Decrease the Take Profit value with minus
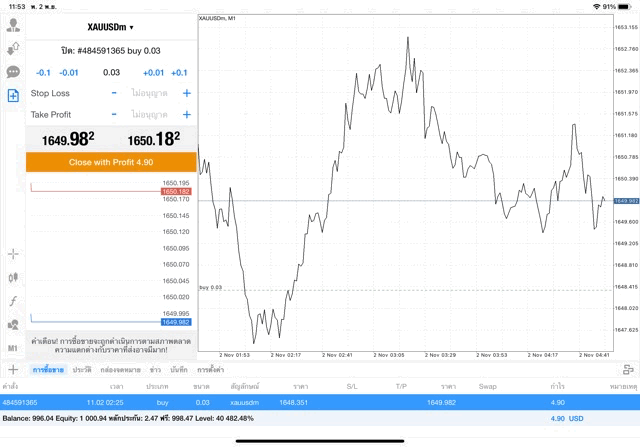This screenshot has width=640, height=447. [x=114, y=114]
